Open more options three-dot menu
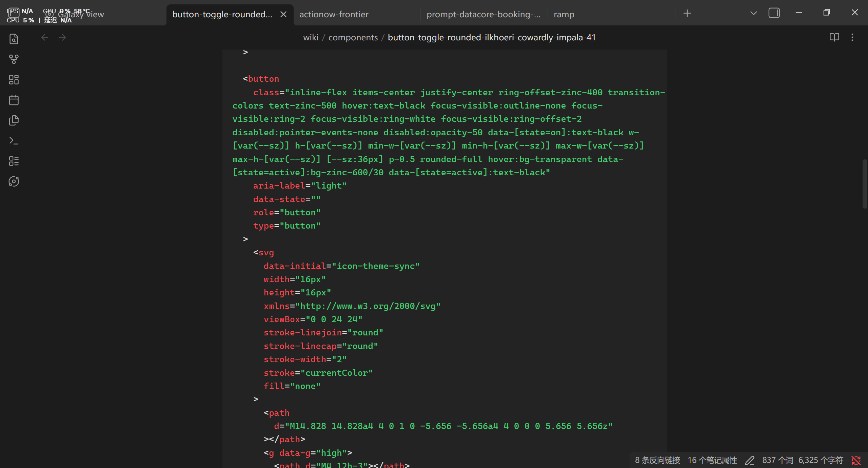Viewport: 868px width, 468px height. click(852, 37)
